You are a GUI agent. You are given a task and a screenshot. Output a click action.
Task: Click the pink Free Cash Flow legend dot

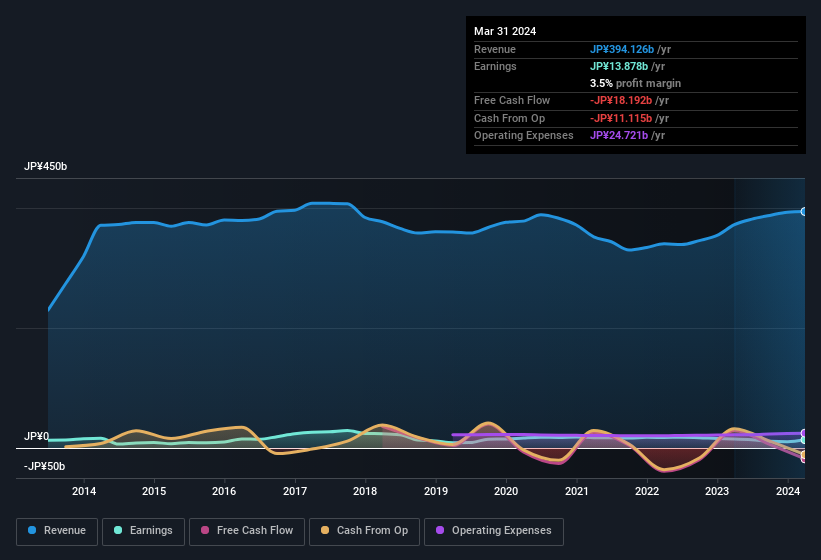[205, 531]
